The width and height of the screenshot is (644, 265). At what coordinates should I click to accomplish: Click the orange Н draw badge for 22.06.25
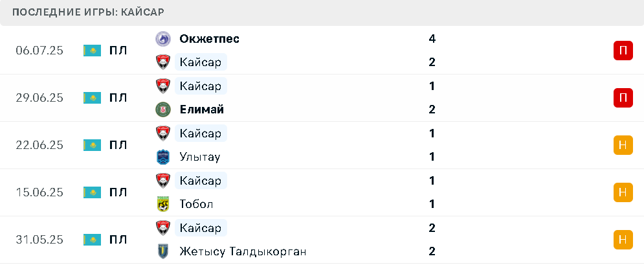point(623,145)
